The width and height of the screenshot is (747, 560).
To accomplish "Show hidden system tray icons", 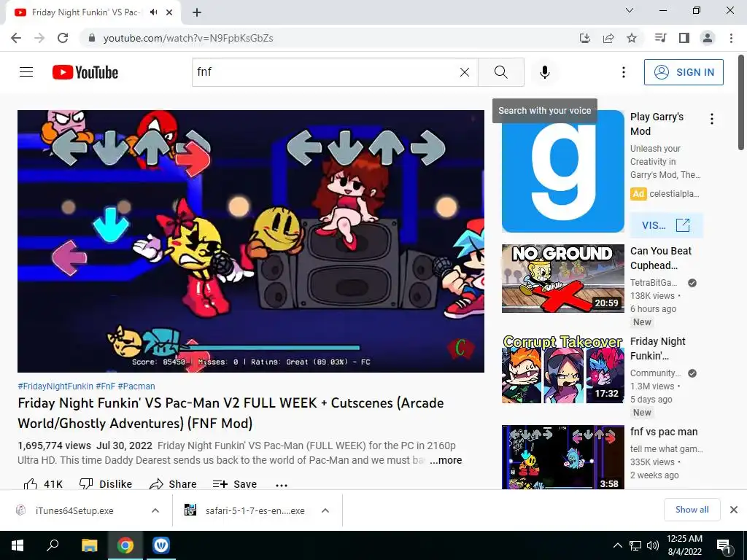I will click(x=617, y=545).
